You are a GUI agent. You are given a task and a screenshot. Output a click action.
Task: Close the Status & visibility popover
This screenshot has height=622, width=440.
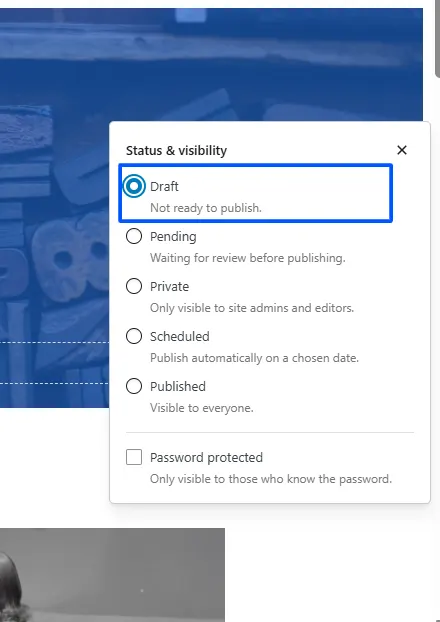point(402,150)
